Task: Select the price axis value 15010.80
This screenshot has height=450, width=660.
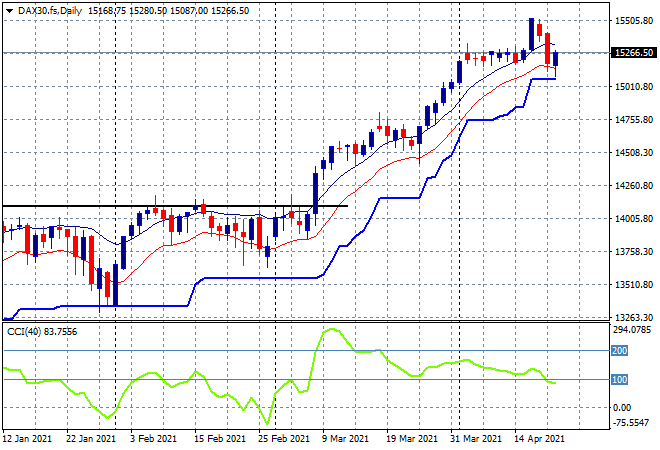Action: pyautogui.click(x=633, y=87)
